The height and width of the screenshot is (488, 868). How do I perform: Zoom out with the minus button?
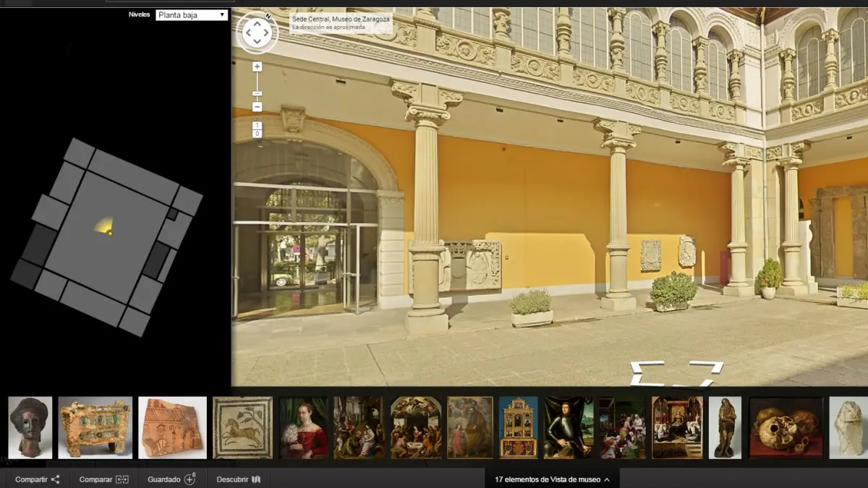257,107
